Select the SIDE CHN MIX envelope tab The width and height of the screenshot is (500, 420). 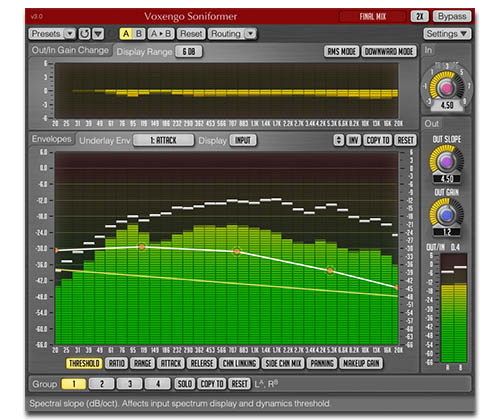(x=283, y=363)
